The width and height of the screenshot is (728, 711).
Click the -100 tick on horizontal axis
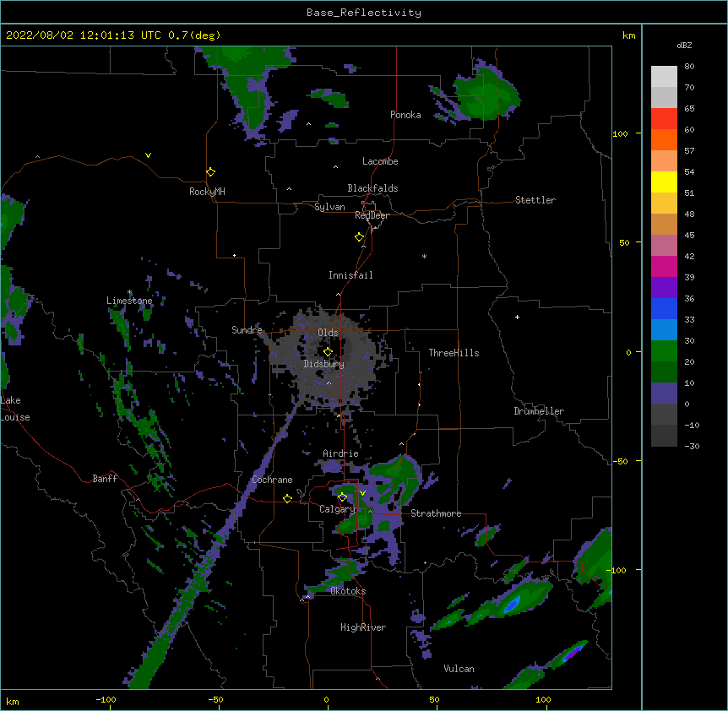(x=106, y=700)
